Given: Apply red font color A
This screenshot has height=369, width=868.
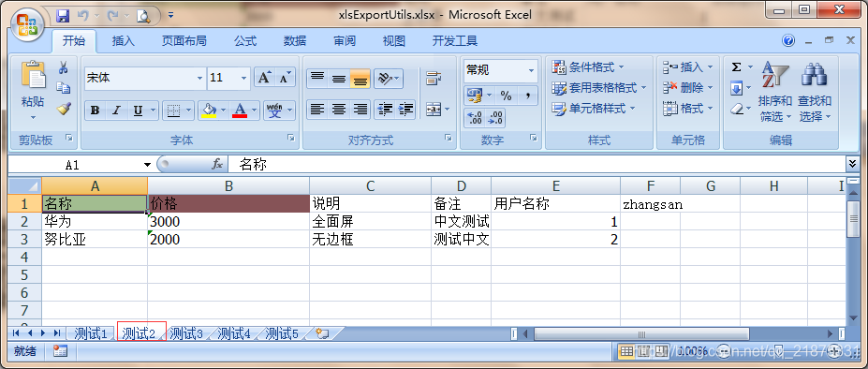Looking at the screenshot, I should pos(240,111).
